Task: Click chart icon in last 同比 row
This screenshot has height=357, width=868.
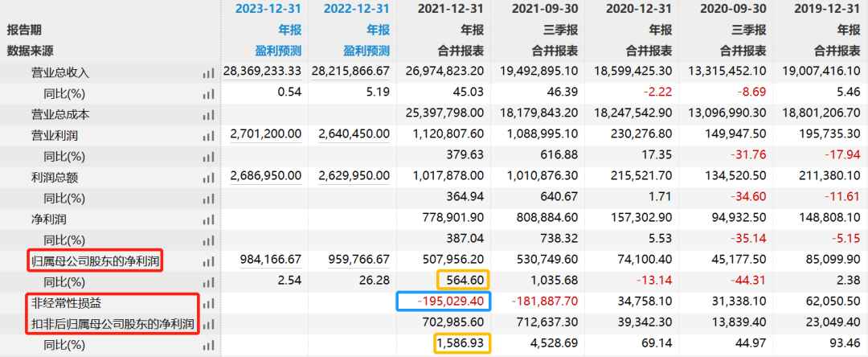Action: pos(209,345)
